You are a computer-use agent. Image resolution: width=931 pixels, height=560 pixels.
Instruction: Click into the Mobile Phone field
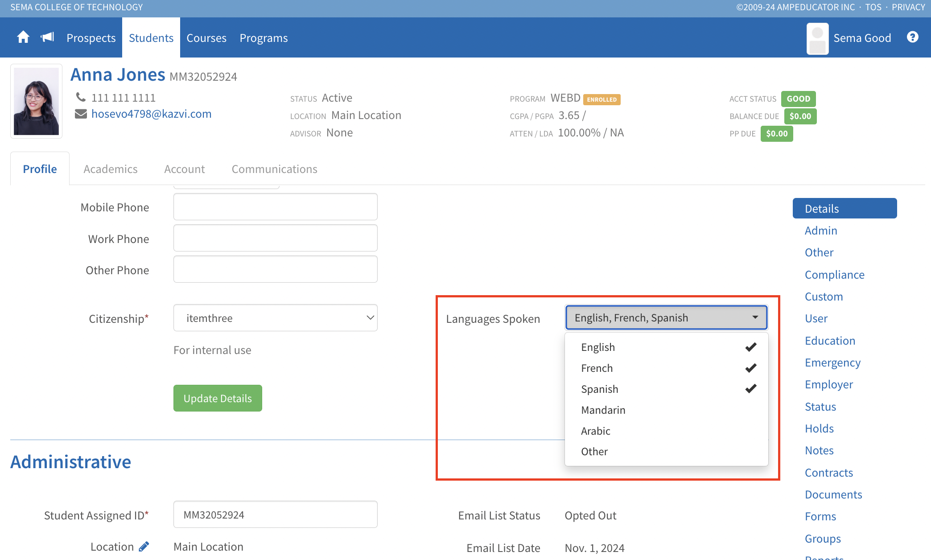pyautogui.click(x=275, y=207)
